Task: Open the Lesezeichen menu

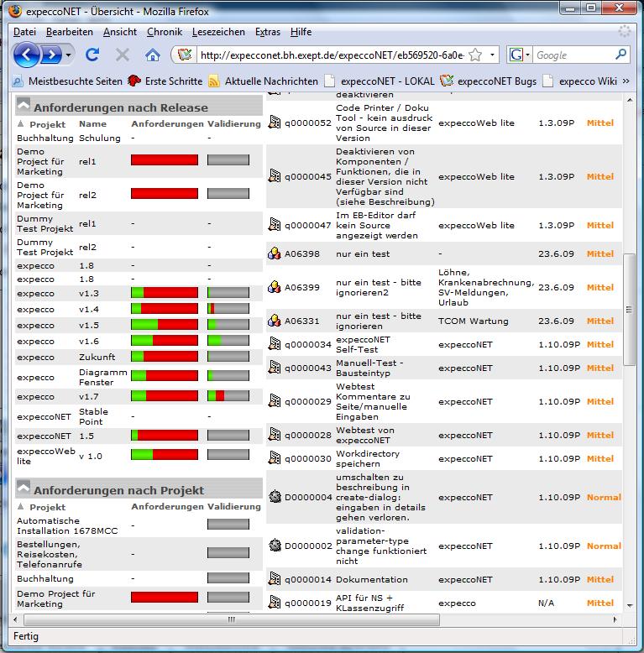Action: 218,32
